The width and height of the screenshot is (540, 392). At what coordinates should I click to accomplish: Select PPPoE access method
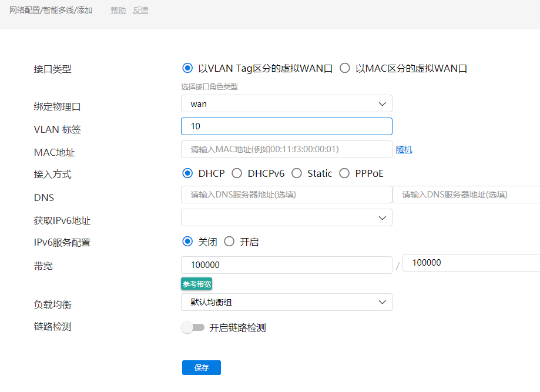click(344, 173)
